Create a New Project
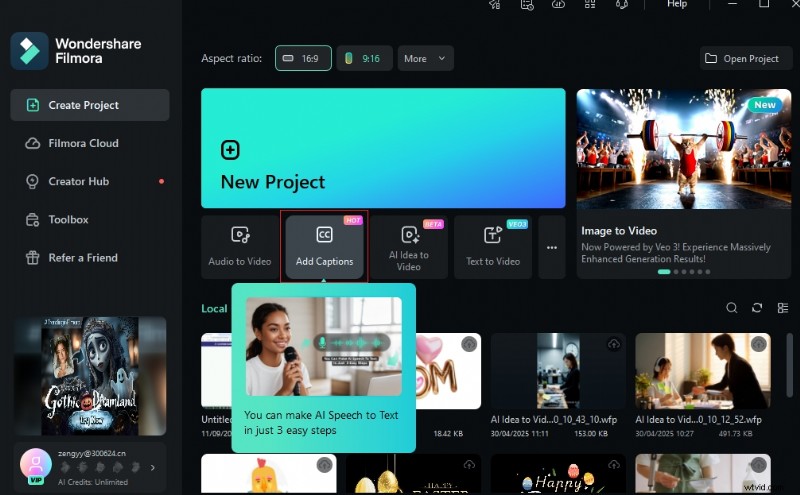This screenshot has height=495, width=800. (x=383, y=148)
